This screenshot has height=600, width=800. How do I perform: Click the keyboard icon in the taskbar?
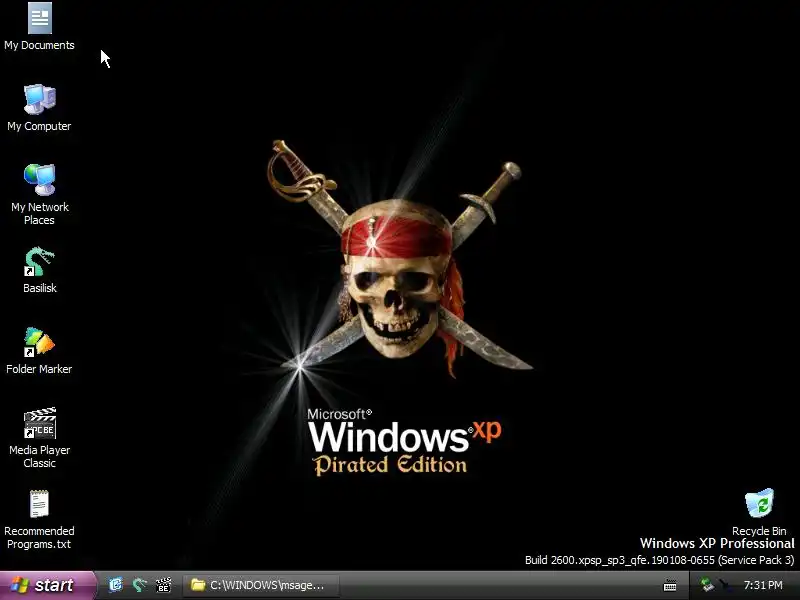[x=670, y=585]
